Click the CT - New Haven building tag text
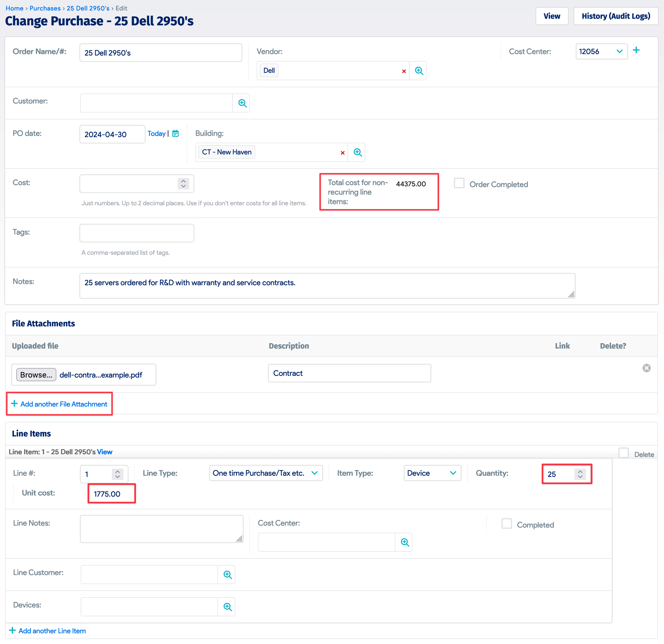664x644 pixels. [x=227, y=152]
